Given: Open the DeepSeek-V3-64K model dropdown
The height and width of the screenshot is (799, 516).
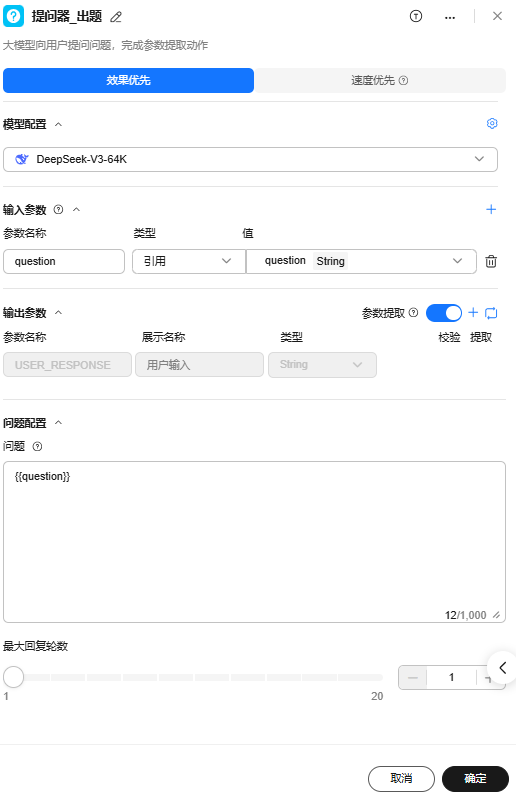Looking at the screenshot, I should [x=250, y=159].
